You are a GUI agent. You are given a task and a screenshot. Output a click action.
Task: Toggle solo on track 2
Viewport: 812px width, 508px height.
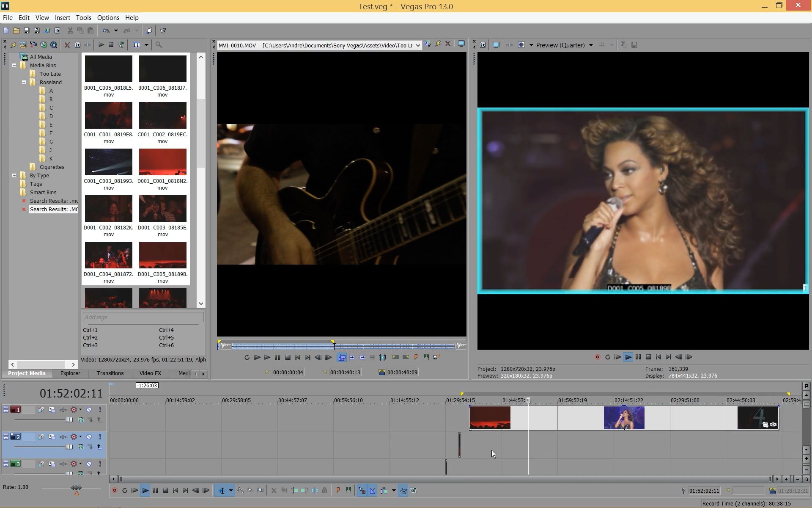[x=100, y=436]
